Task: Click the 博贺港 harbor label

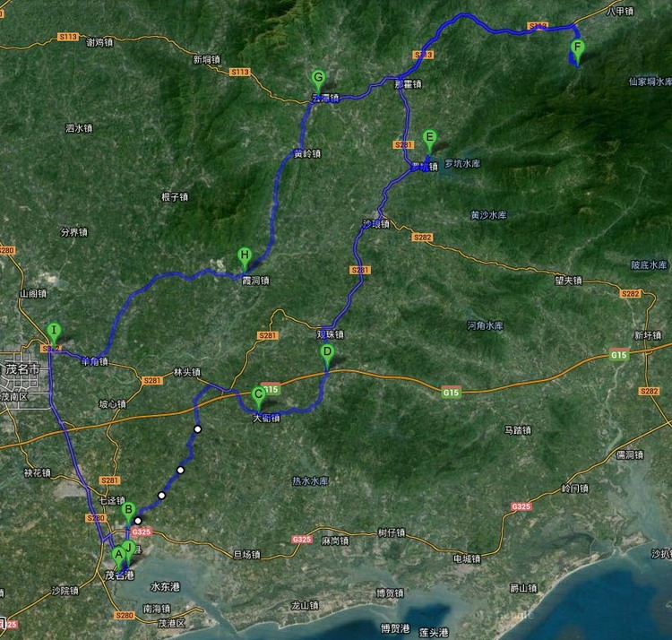Action: [393, 627]
